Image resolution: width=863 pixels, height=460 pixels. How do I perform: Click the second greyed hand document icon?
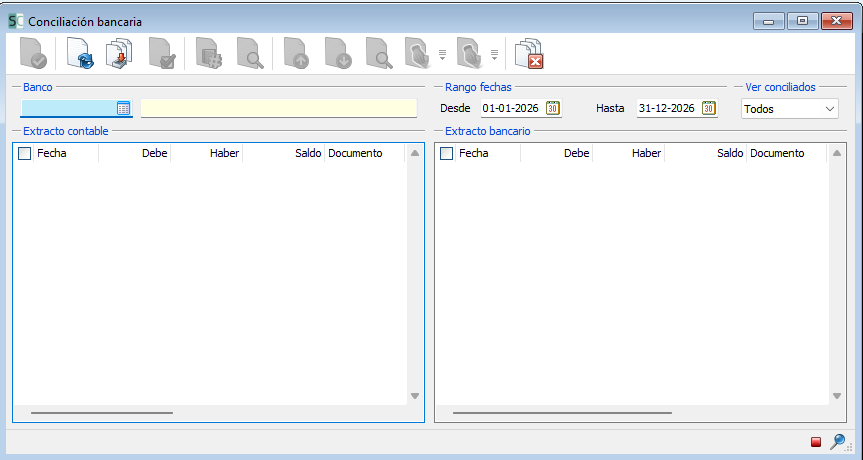click(470, 53)
